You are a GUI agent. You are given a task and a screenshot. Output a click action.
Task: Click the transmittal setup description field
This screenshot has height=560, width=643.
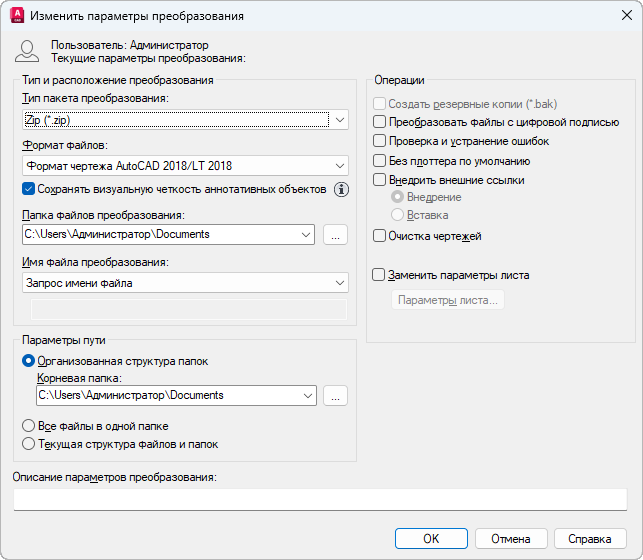320,499
